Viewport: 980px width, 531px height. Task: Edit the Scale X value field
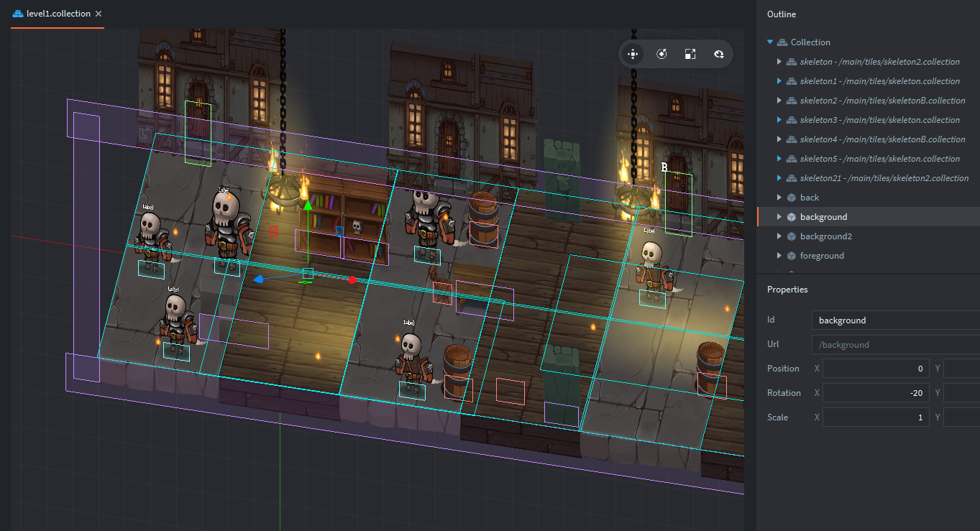(x=876, y=417)
